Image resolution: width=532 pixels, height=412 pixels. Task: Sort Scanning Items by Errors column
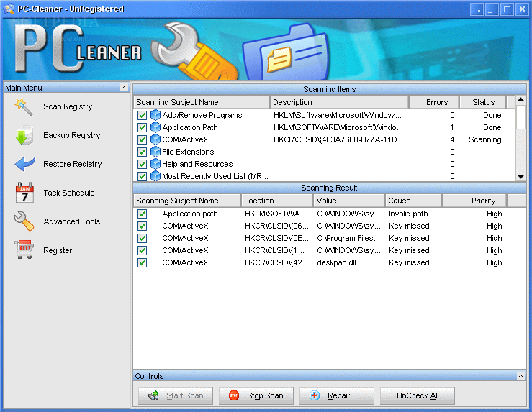coord(434,102)
